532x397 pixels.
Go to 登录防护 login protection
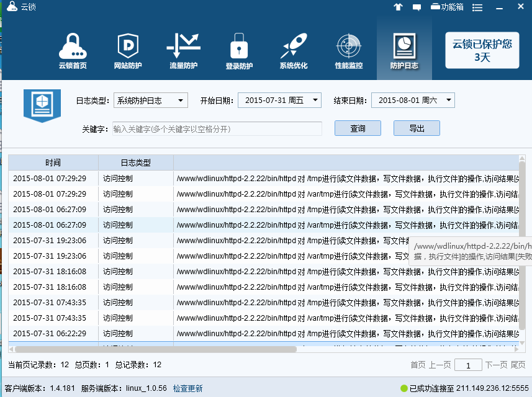238,51
